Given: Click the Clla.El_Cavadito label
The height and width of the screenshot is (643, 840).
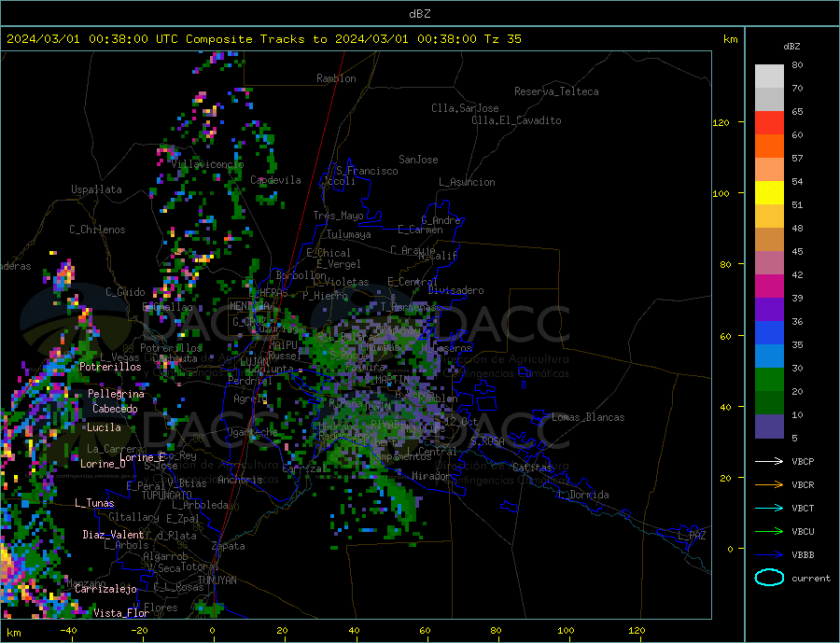Looking at the screenshot, I should [516, 120].
